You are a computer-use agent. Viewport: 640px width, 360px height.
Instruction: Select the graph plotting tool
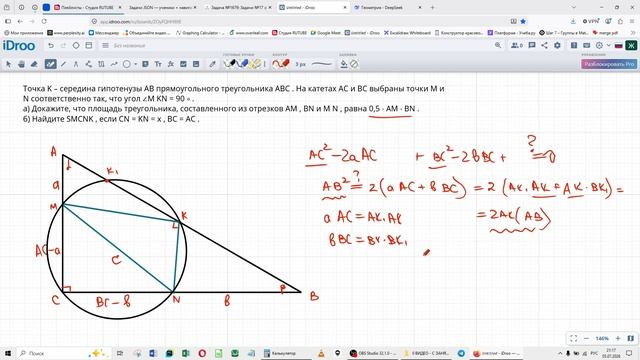(183, 64)
